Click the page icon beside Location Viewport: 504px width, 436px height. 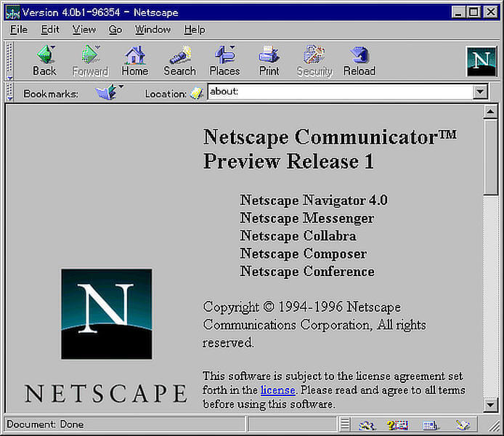point(197,93)
